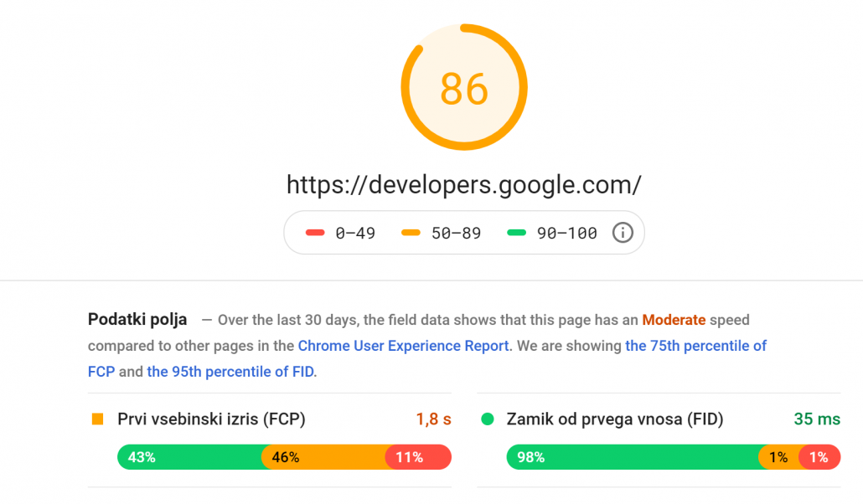
Task: Click the Podatki polja heading
Action: point(137,320)
